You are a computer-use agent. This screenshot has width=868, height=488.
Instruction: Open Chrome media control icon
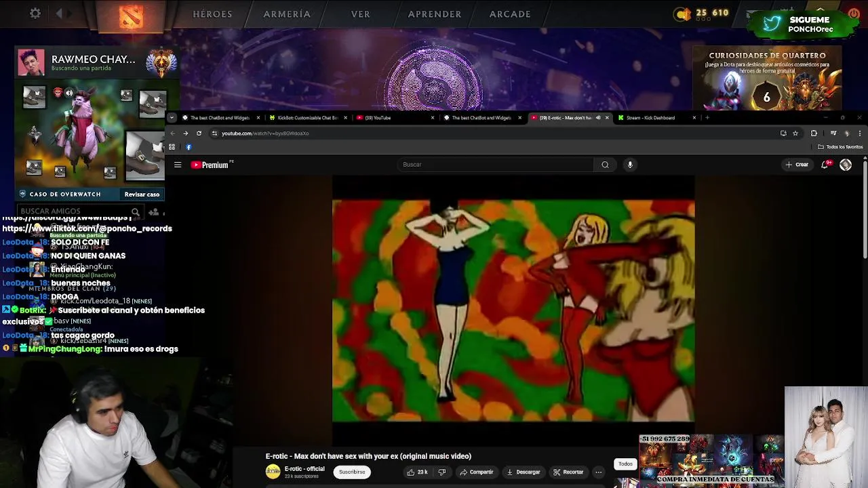pos(833,134)
